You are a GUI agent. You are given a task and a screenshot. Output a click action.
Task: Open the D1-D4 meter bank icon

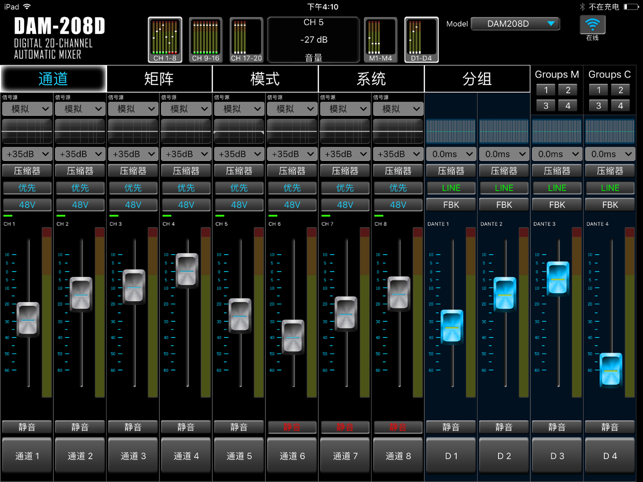tap(421, 40)
